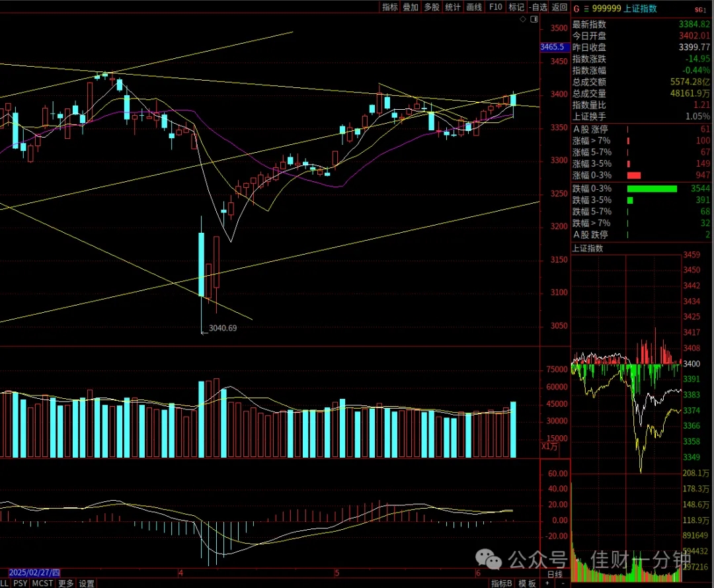This screenshot has width=714, height=588.
Task: Click the 标记 mark button
Action: 516,7
